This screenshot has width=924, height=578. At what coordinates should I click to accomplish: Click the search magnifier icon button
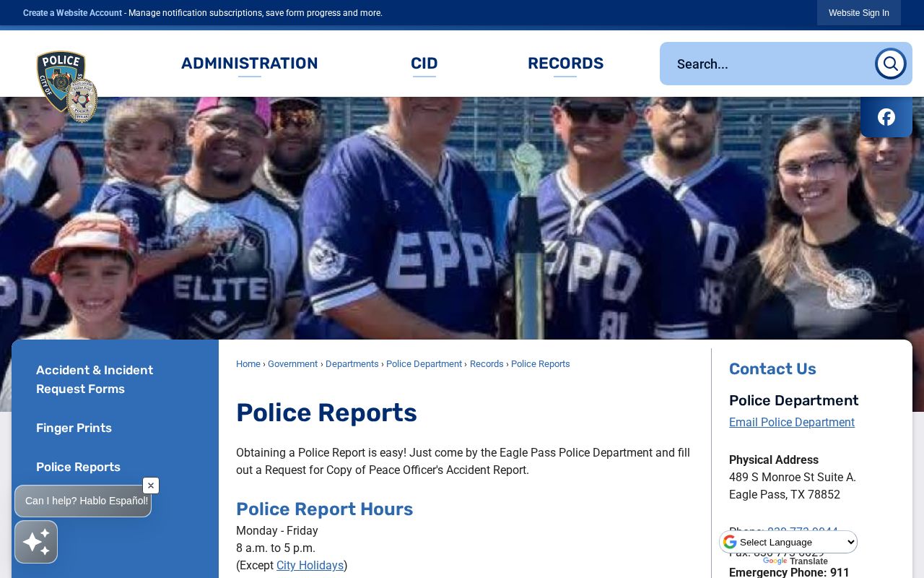(890, 64)
